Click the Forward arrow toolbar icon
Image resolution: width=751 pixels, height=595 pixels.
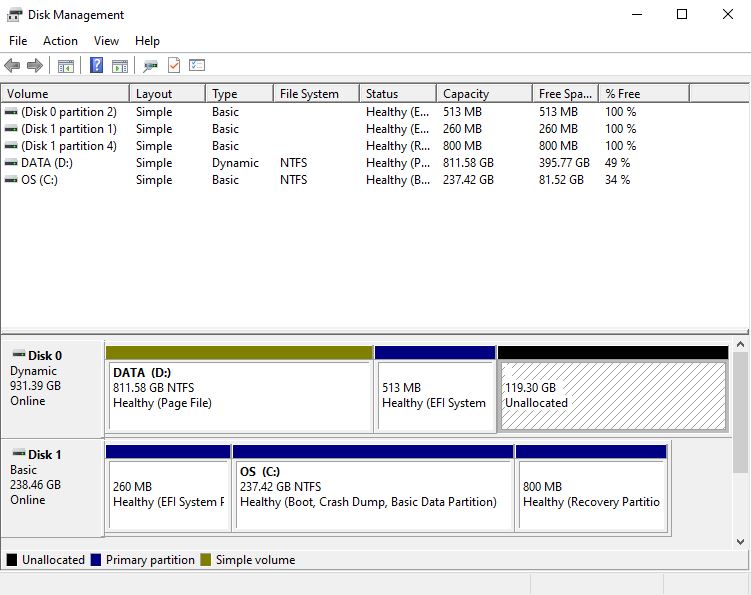point(34,65)
